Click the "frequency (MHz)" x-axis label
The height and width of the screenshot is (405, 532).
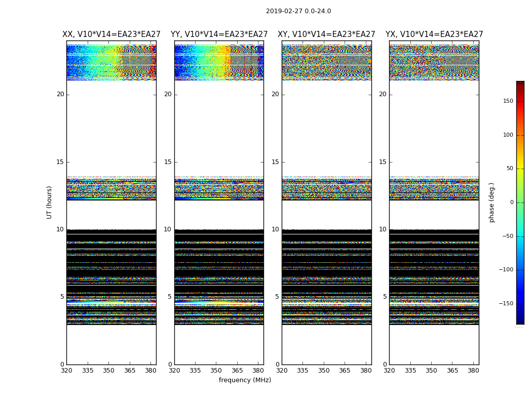pos(245,380)
